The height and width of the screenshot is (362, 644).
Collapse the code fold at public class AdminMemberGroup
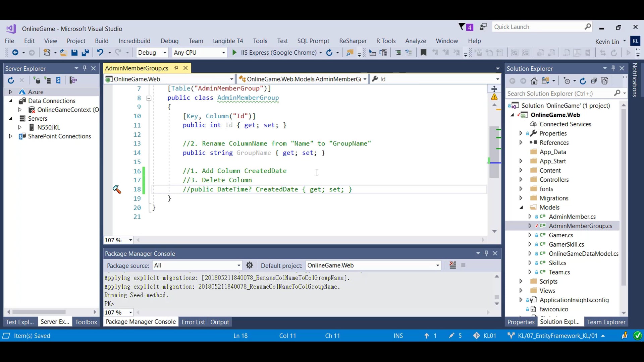click(149, 98)
